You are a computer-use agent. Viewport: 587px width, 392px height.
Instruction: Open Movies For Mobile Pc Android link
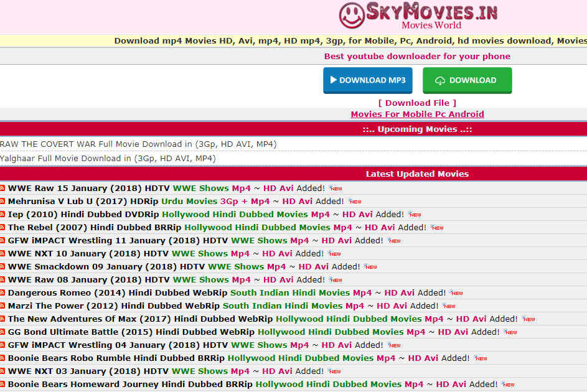417,114
